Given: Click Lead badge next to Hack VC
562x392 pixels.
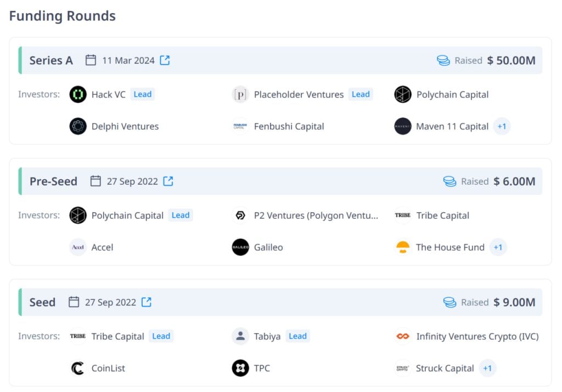Looking at the screenshot, I should (143, 94).
